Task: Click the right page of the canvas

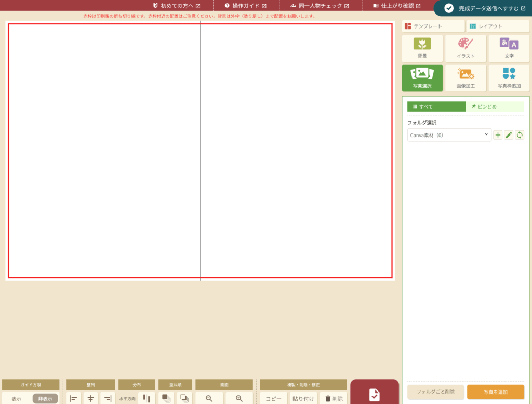Action: [296, 151]
